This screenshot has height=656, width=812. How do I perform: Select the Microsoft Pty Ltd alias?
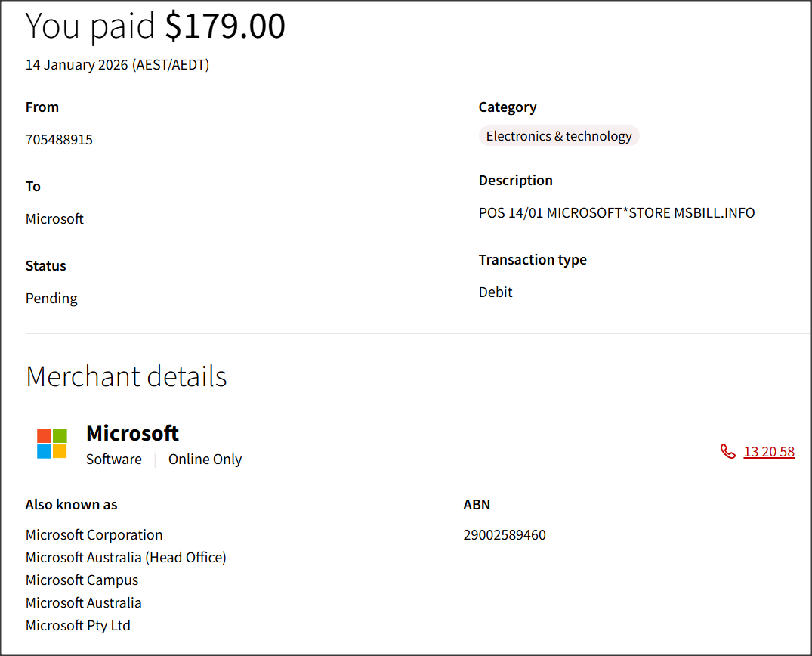pyautogui.click(x=78, y=626)
